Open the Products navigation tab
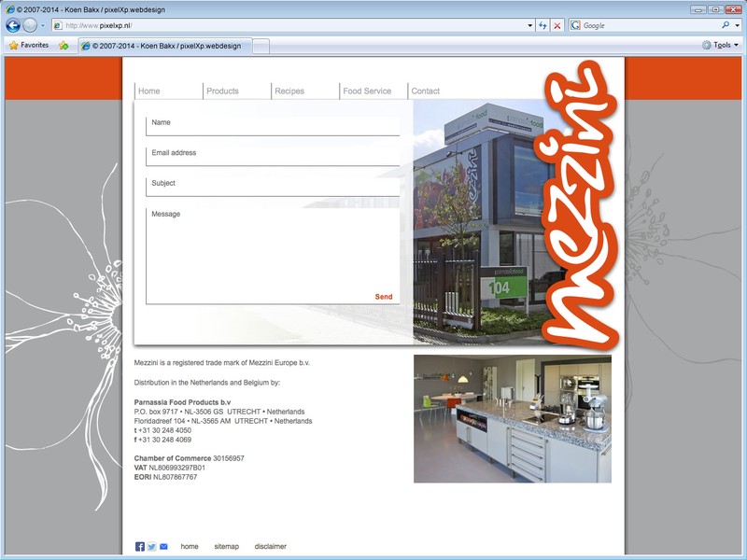 (222, 91)
